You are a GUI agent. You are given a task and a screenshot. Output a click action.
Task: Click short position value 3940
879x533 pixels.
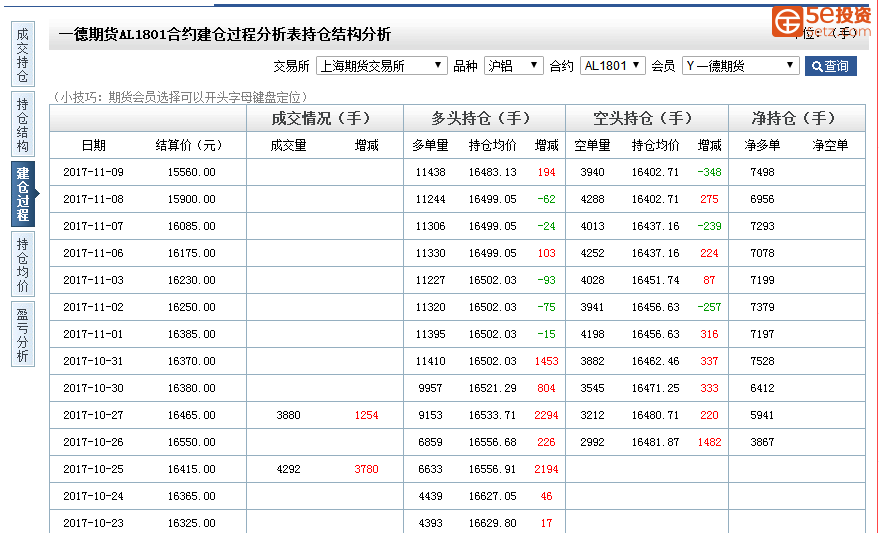(x=593, y=172)
